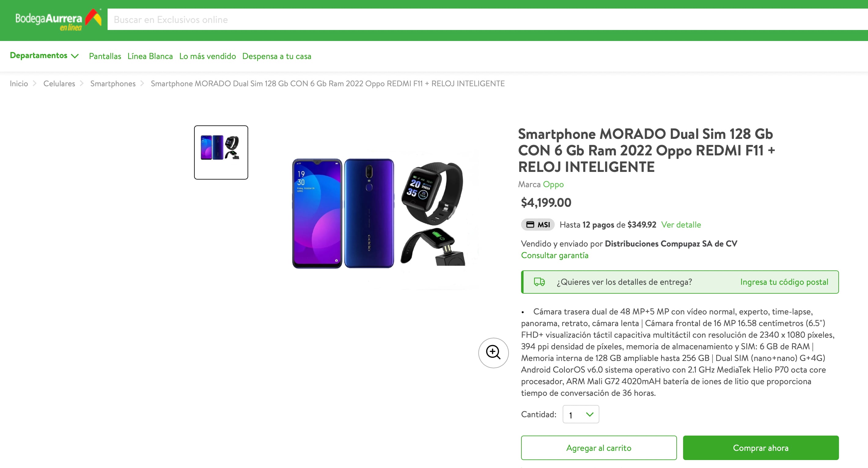Go to Inicio in breadcrumb
Viewport: 868px width, 468px height.
(x=19, y=84)
